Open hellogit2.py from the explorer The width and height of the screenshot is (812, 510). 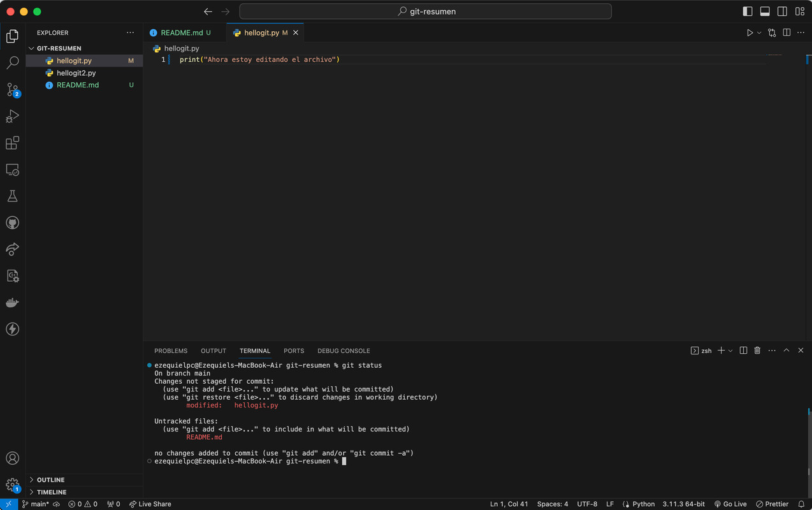[84, 73]
